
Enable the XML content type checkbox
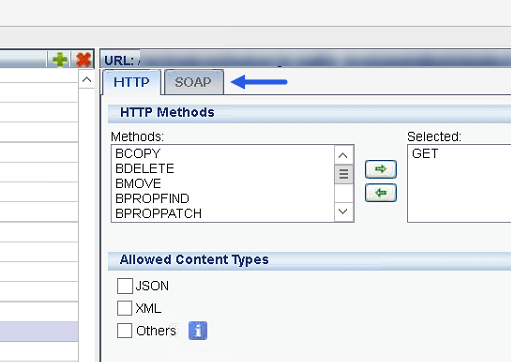click(125, 308)
